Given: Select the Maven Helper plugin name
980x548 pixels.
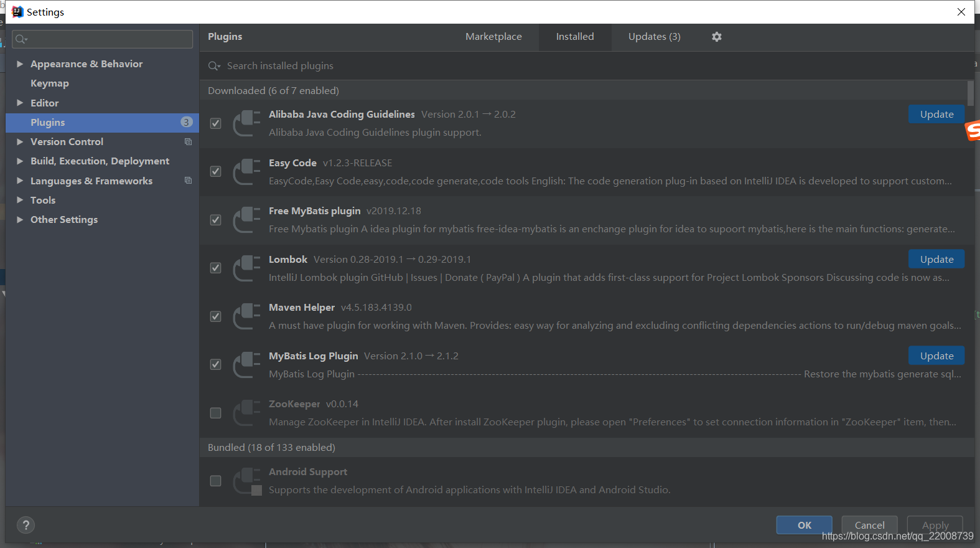Looking at the screenshot, I should tap(302, 308).
